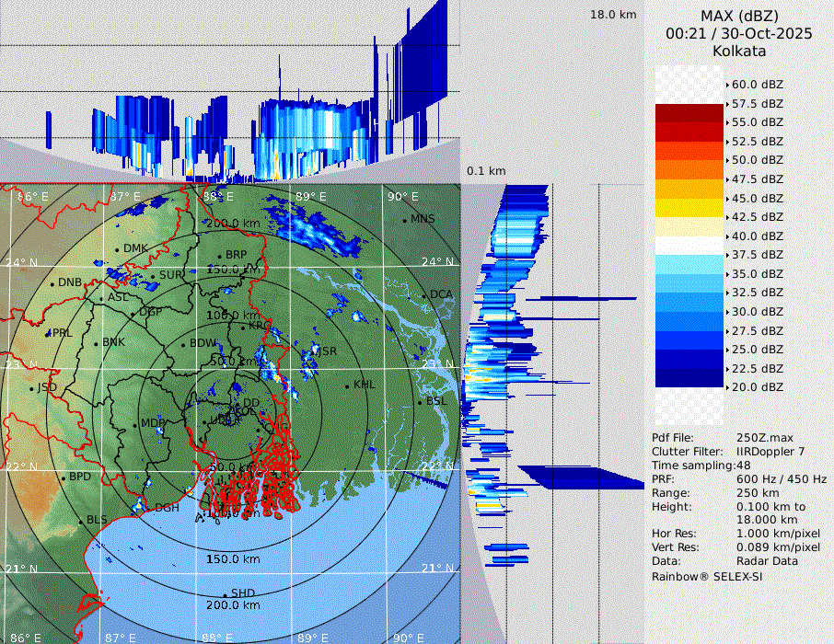Select the DCA station dot
Image resolution: width=834 pixels, height=644 pixels.
[425, 294]
